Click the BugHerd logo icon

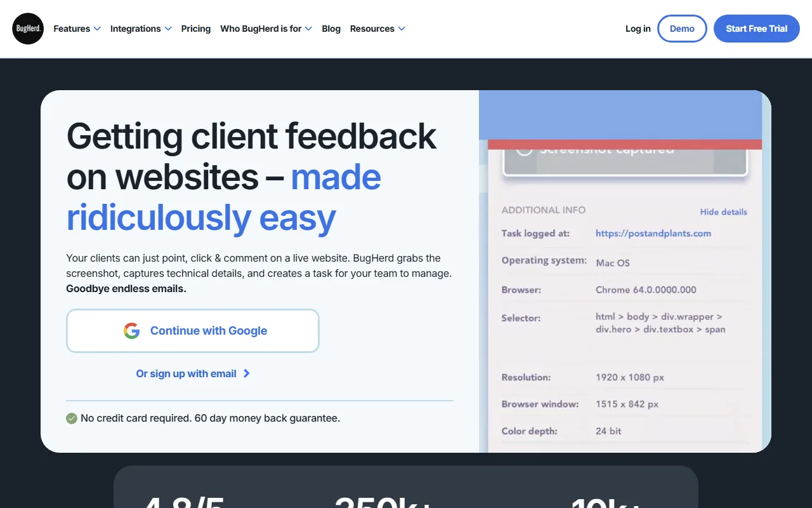tap(28, 29)
